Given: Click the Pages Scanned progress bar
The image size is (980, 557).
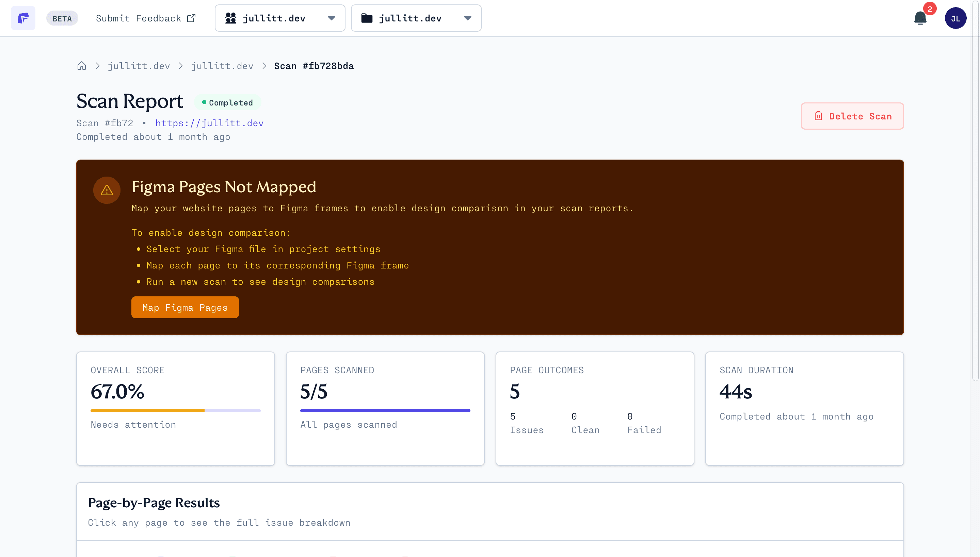Looking at the screenshot, I should click(x=385, y=410).
